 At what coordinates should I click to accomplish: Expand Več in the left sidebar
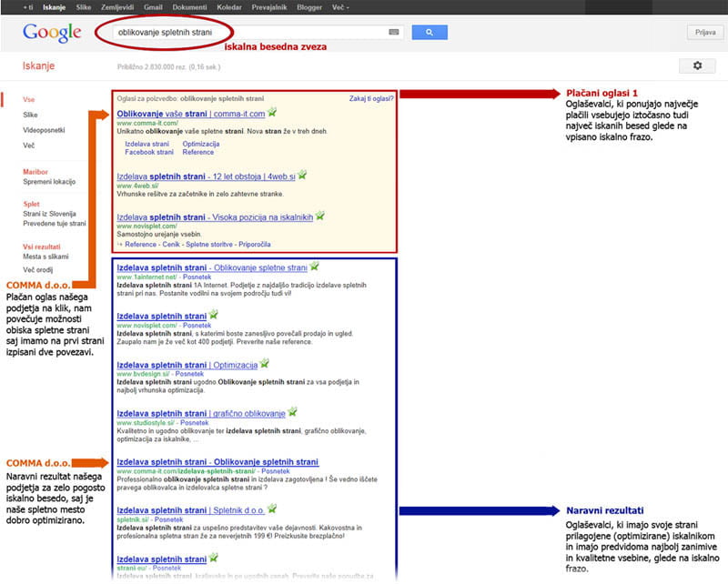coord(29,146)
